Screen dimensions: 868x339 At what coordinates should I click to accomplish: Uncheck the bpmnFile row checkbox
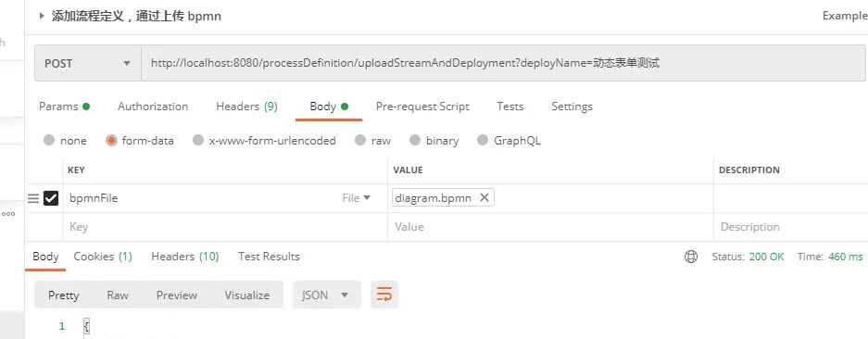pos(51,198)
